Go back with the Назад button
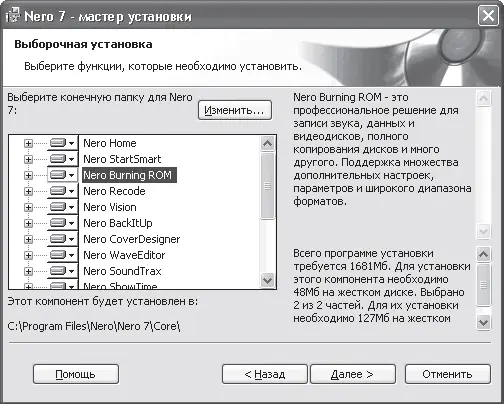This screenshot has height=404, width=504. [x=264, y=374]
